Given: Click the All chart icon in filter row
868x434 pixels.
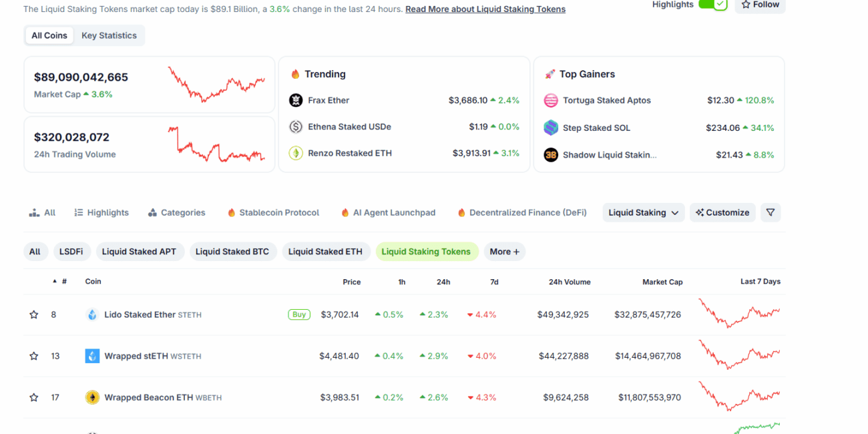Looking at the screenshot, I should tap(35, 212).
